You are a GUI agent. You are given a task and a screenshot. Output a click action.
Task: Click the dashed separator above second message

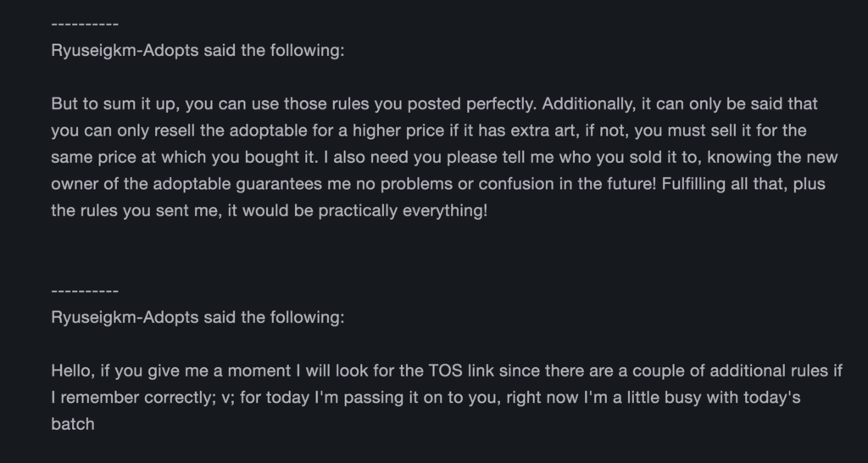[85, 292]
